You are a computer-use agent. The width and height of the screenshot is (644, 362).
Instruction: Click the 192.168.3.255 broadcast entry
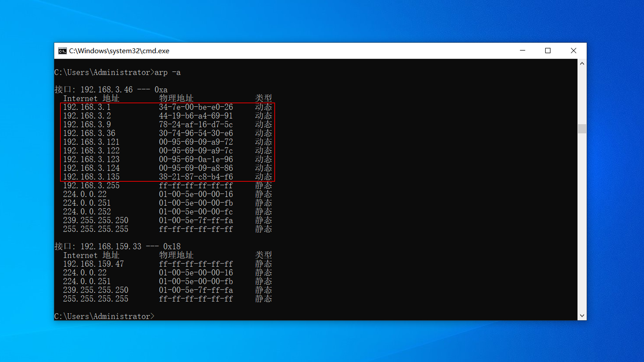(x=91, y=186)
